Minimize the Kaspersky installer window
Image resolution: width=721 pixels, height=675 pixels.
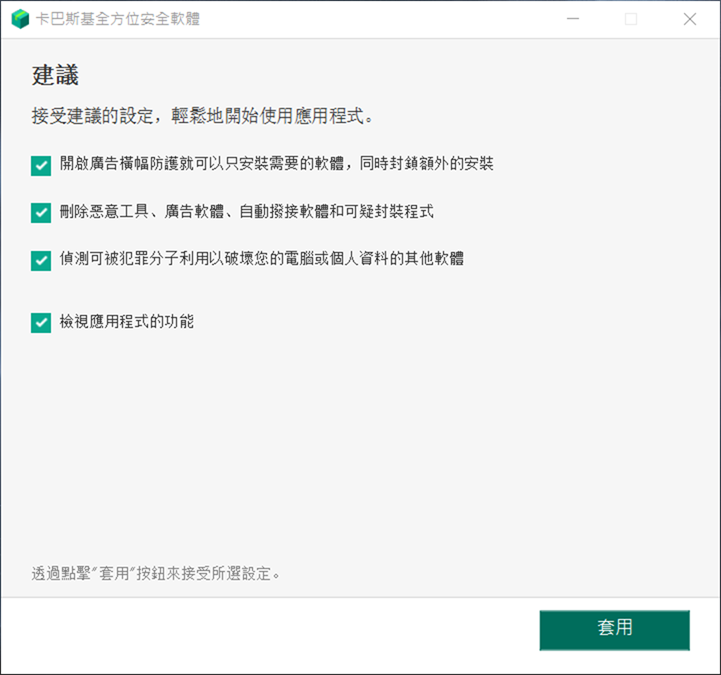[573, 19]
